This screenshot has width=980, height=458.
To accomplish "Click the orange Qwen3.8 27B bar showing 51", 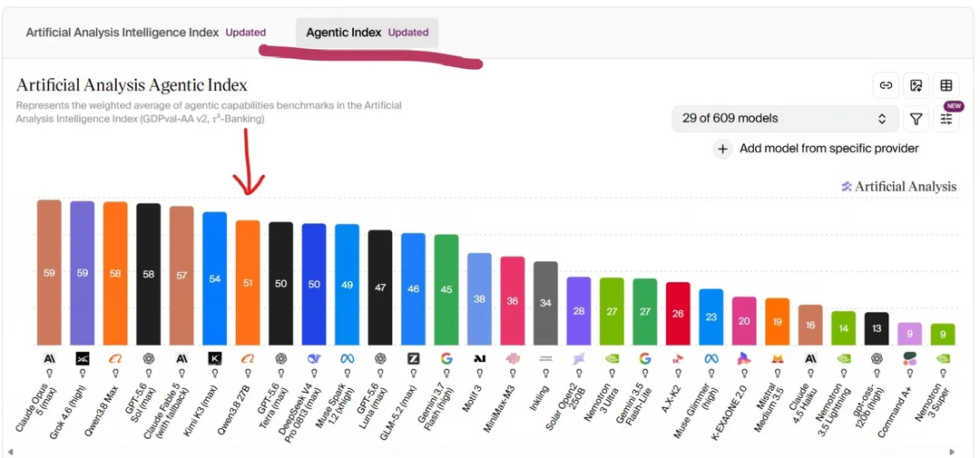I will pyautogui.click(x=248, y=282).
